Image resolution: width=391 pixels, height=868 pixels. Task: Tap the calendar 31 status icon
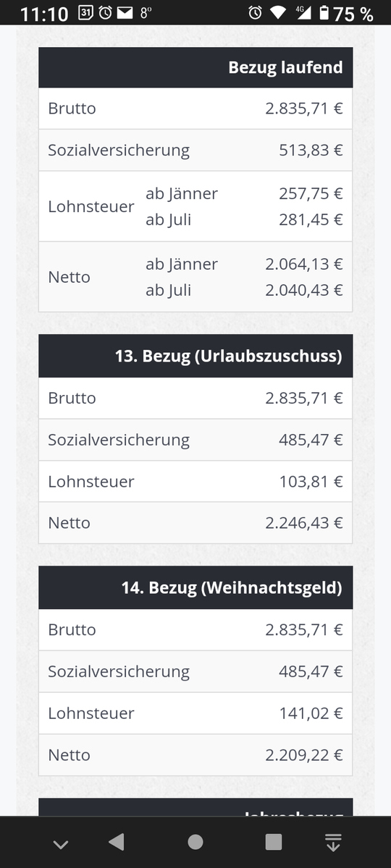84,12
